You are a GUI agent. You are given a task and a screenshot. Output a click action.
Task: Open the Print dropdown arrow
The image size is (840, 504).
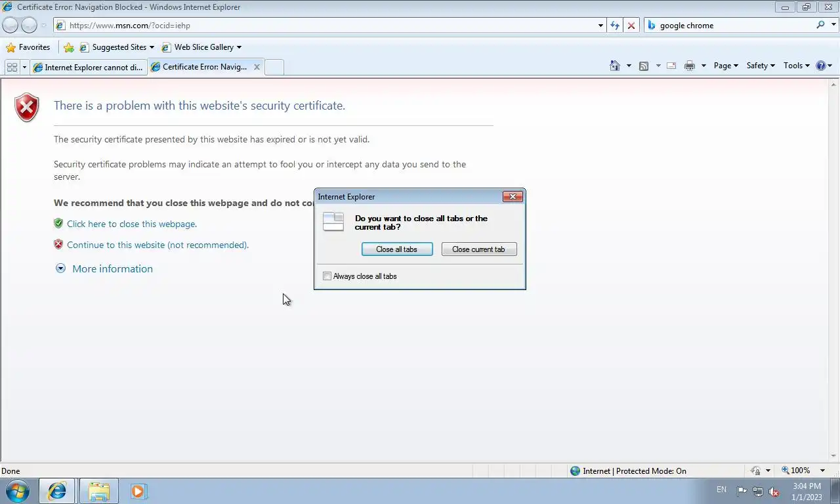703,66
